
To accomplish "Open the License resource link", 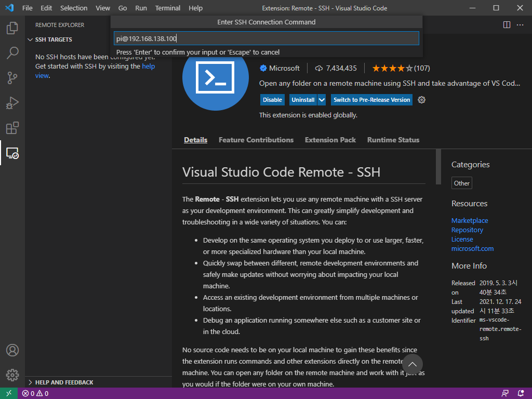I will tap(462, 239).
